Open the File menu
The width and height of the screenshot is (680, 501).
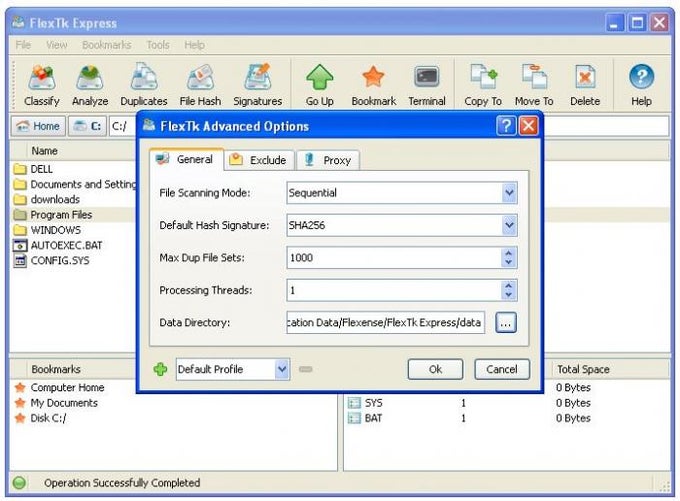(23, 45)
